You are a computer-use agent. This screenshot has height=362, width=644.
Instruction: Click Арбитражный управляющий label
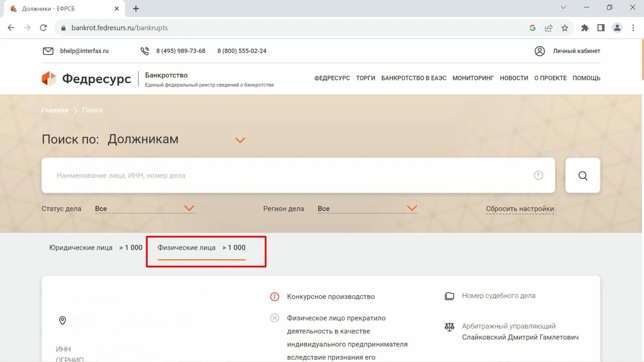pyautogui.click(x=509, y=326)
